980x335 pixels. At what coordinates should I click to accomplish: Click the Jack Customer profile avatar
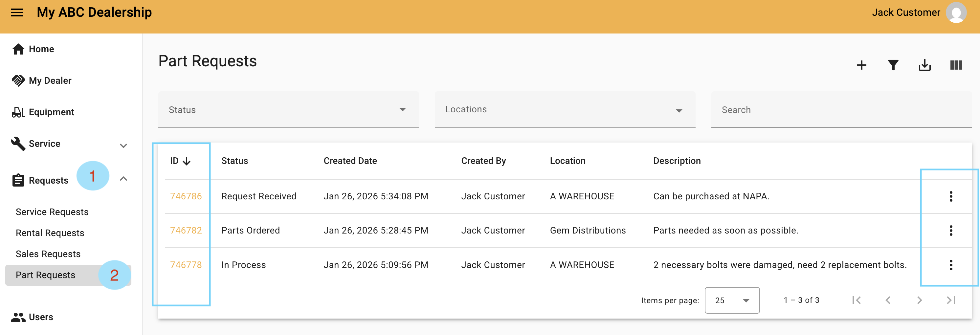coord(956,12)
